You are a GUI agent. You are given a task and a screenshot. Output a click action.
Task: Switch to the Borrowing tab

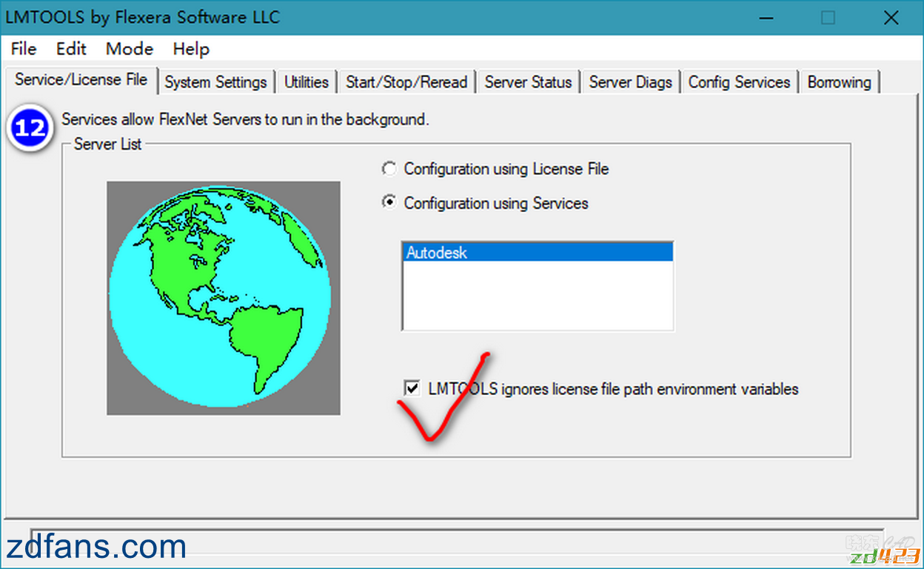coord(839,82)
